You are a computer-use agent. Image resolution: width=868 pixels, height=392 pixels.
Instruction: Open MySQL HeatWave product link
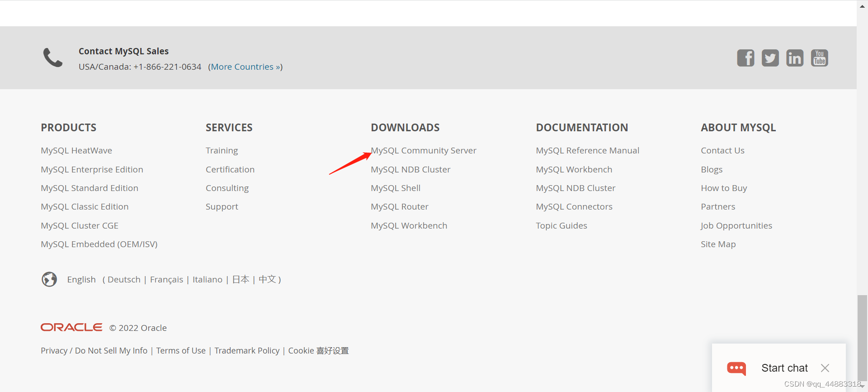[76, 150]
